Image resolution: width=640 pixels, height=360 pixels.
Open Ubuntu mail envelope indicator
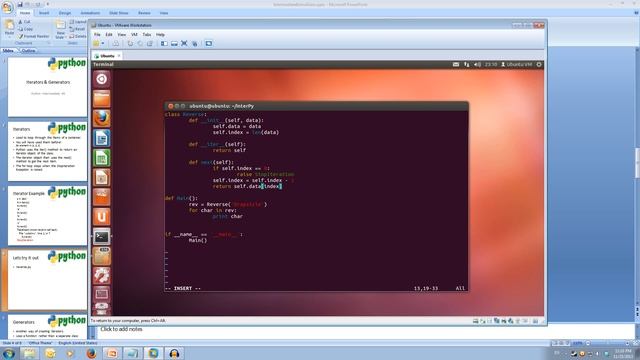coord(456,64)
